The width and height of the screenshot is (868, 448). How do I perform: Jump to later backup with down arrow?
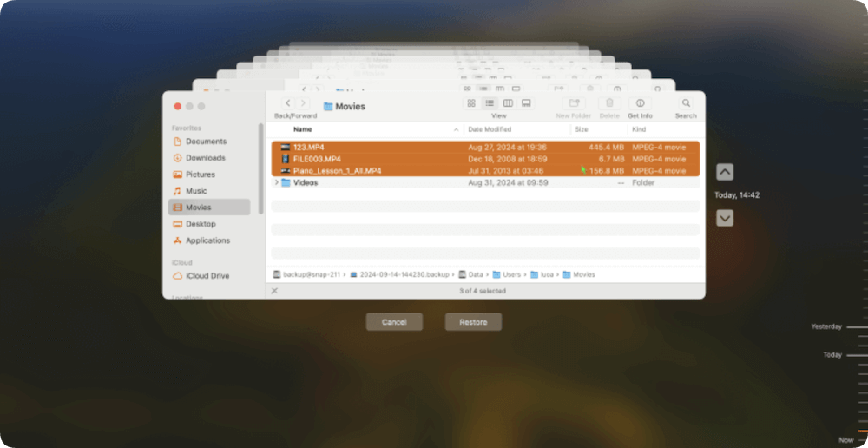coord(725,218)
